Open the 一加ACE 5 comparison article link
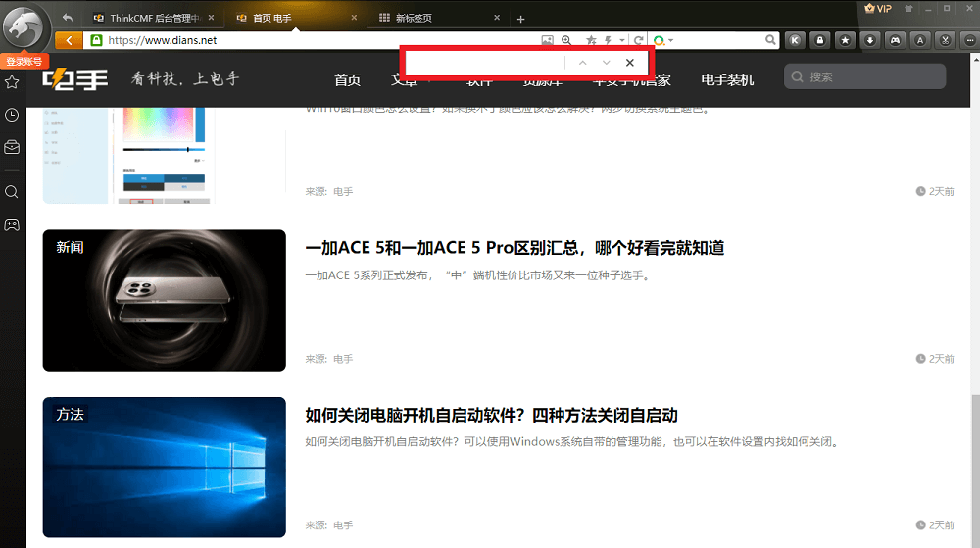The height and width of the screenshot is (548, 980). pyautogui.click(x=514, y=248)
